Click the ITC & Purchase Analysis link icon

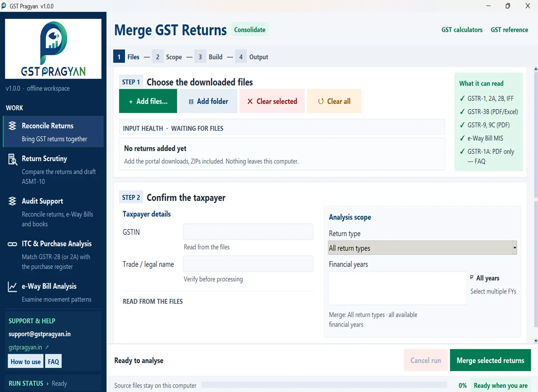tap(12, 244)
